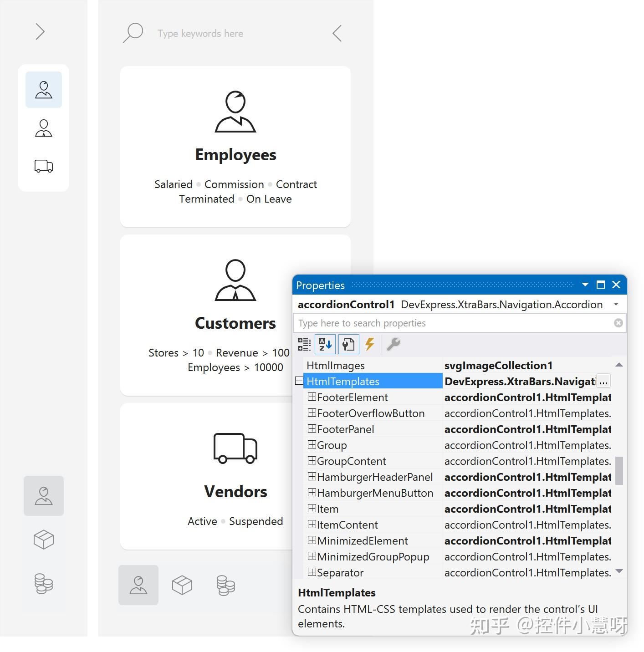
Task: Select the Employees person icon in minimized sidebar
Action: pos(43,90)
